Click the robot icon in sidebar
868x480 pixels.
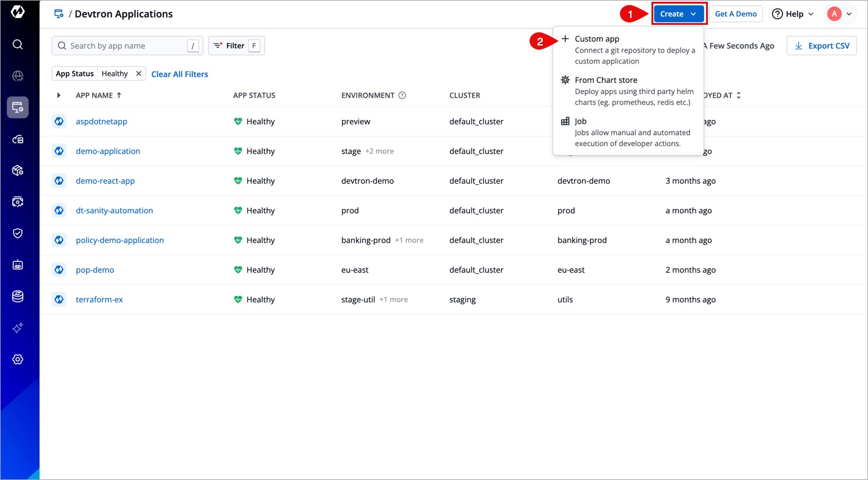[x=18, y=265]
